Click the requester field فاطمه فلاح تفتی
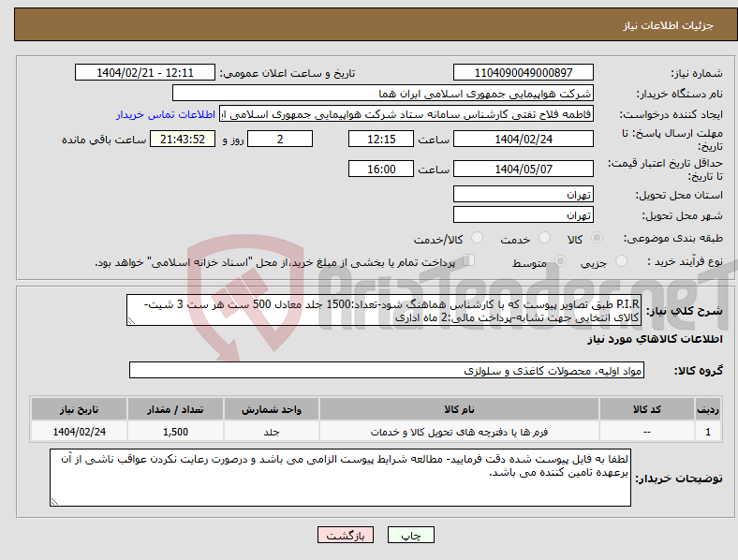This screenshot has width=738, height=560. pos(406,114)
